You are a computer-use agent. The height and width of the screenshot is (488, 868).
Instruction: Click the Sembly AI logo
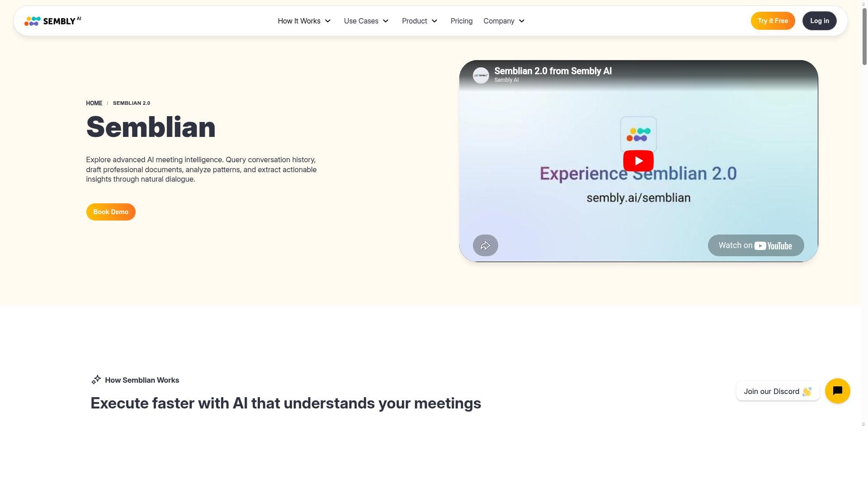point(53,21)
